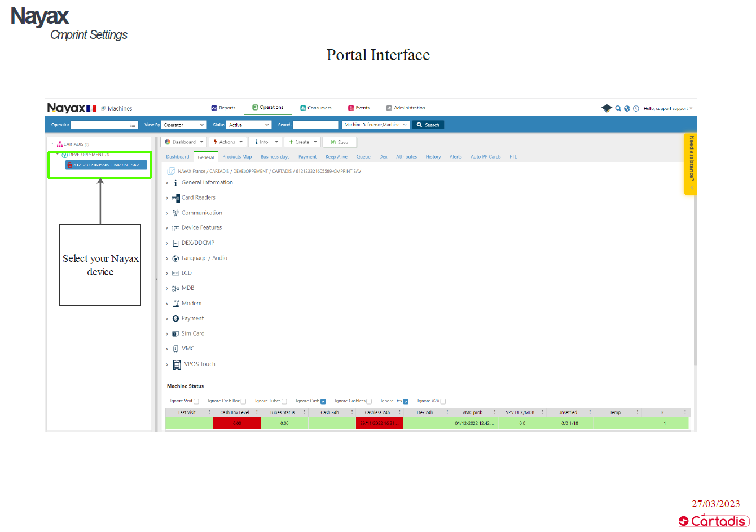Open the Actions dropdown

pos(228,142)
